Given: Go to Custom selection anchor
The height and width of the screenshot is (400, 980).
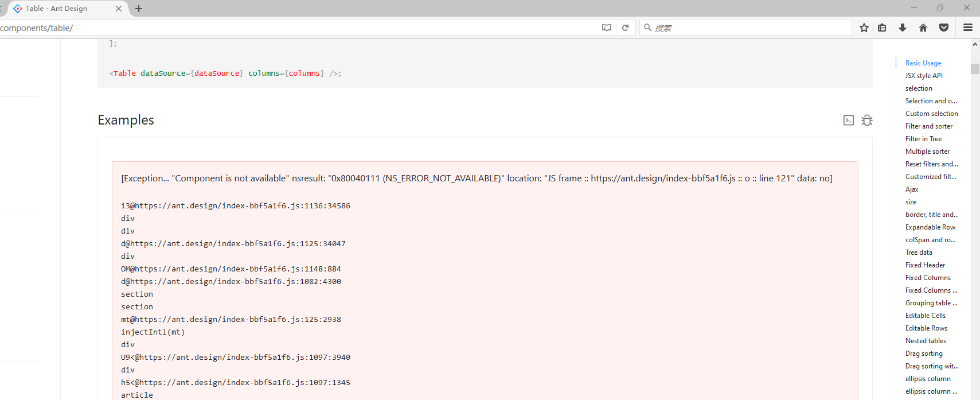Looking at the screenshot, I should (932, 114).
